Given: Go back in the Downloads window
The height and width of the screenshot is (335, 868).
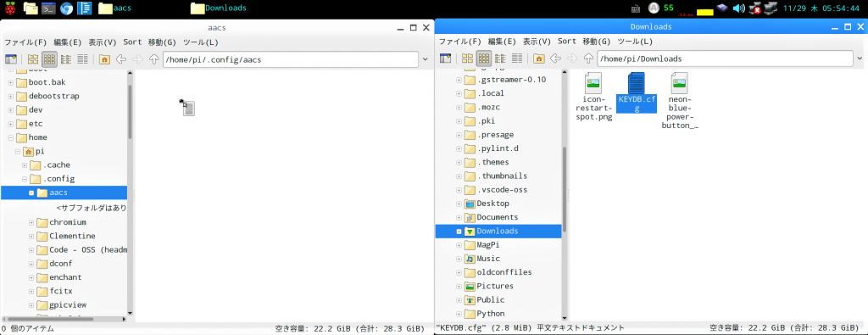Looking at the screenshot, I should [x=556, y=59].
